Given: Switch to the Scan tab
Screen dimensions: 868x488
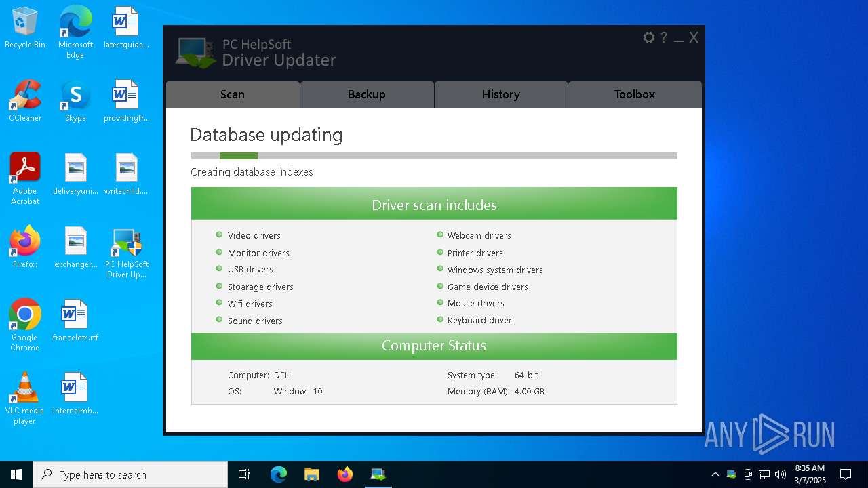Looking at the screenshot, I should pos(233,95).
